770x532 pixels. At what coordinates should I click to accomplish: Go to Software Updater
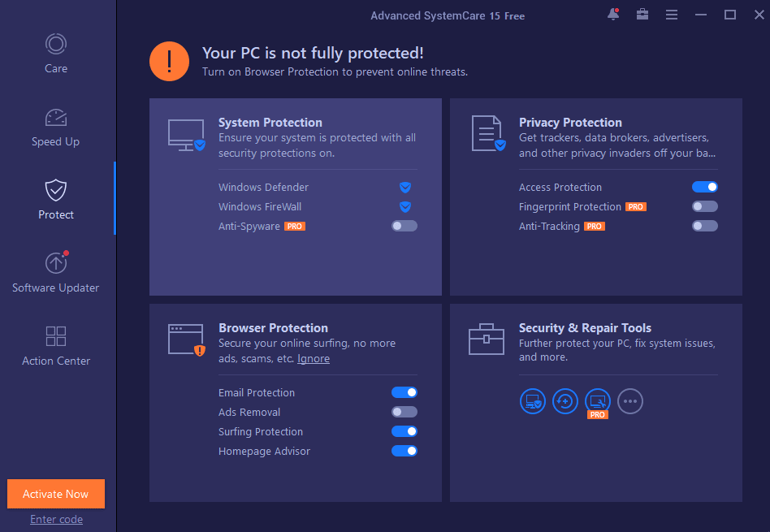tap(55, 272)
